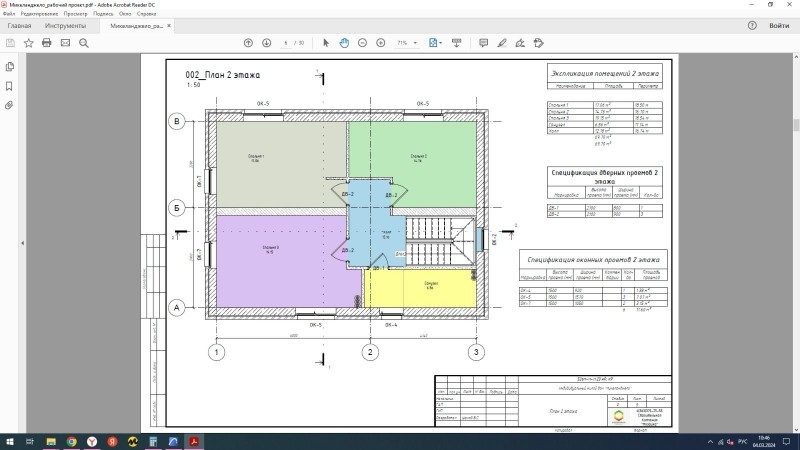Click the zoom out minus button
This screenshot has height=450, width=800.
(x=363, y=43)
